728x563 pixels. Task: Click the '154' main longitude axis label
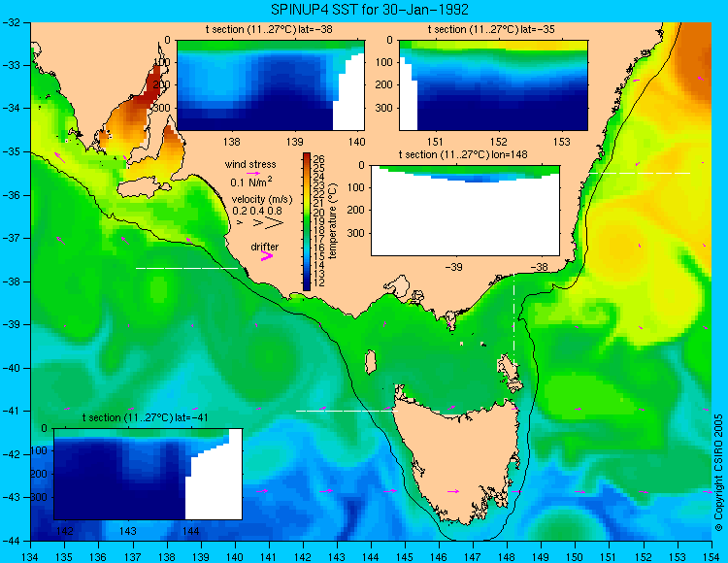click(711, 557)
